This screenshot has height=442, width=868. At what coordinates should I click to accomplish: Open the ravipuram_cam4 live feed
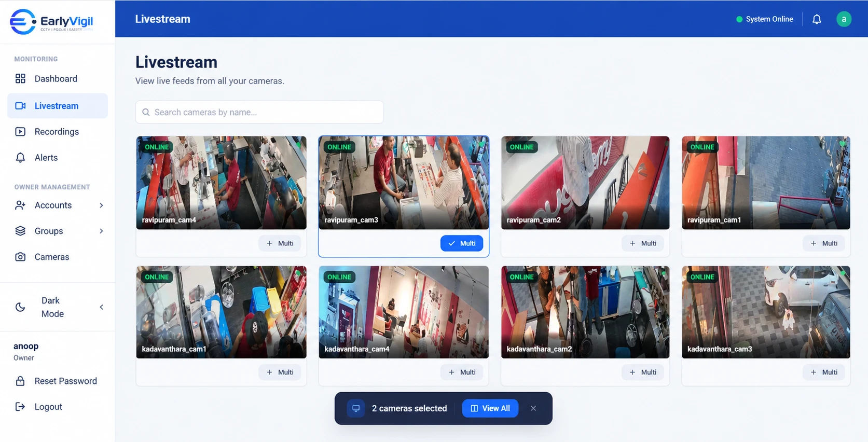[x=221, y=183]
